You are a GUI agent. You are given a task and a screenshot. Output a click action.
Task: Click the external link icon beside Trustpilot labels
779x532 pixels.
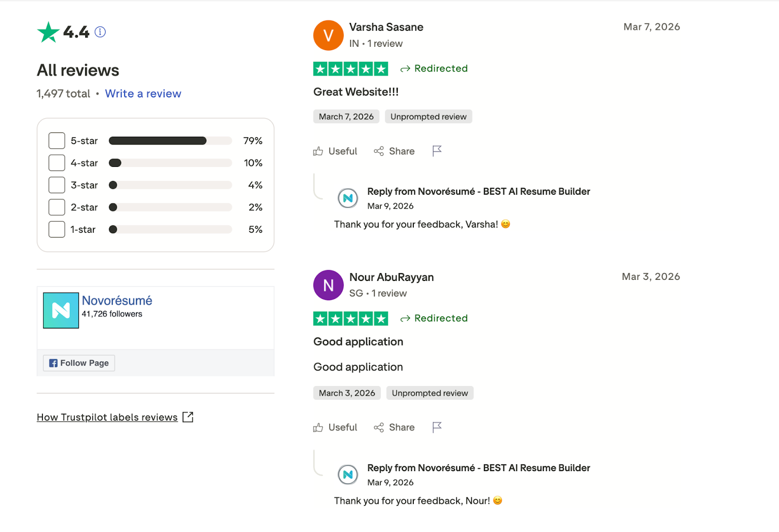click(x=188, y=417)
